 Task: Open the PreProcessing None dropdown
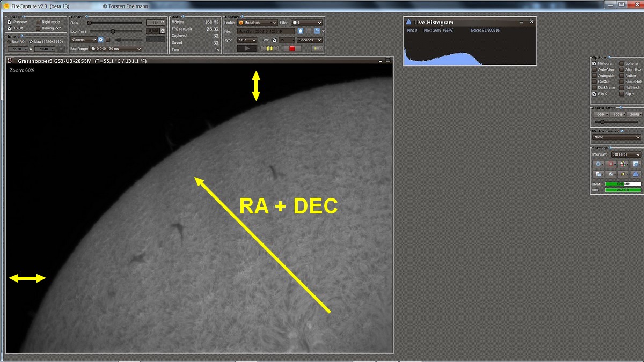click(x=617, y=137)
